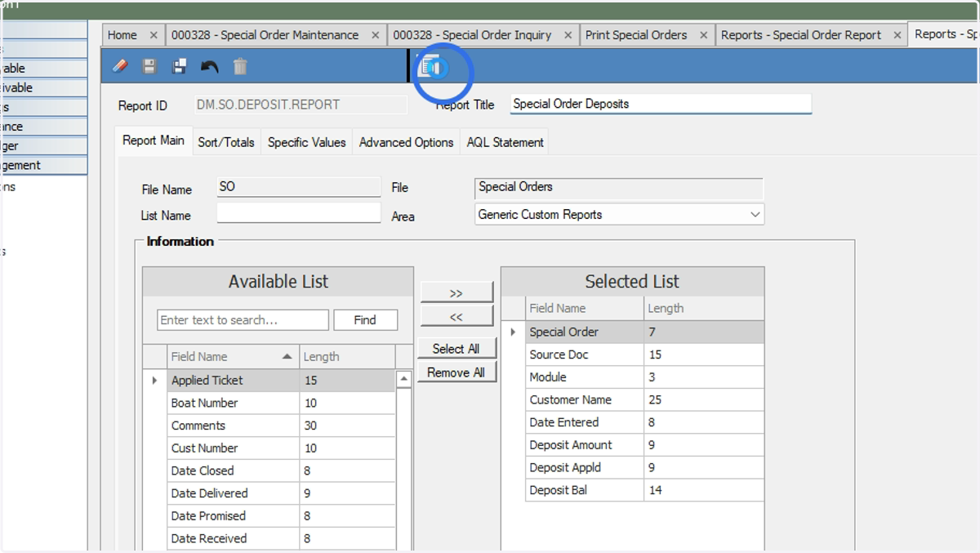
Task: Select Date Promised in the Available List
Action: (x=234, y=516)
